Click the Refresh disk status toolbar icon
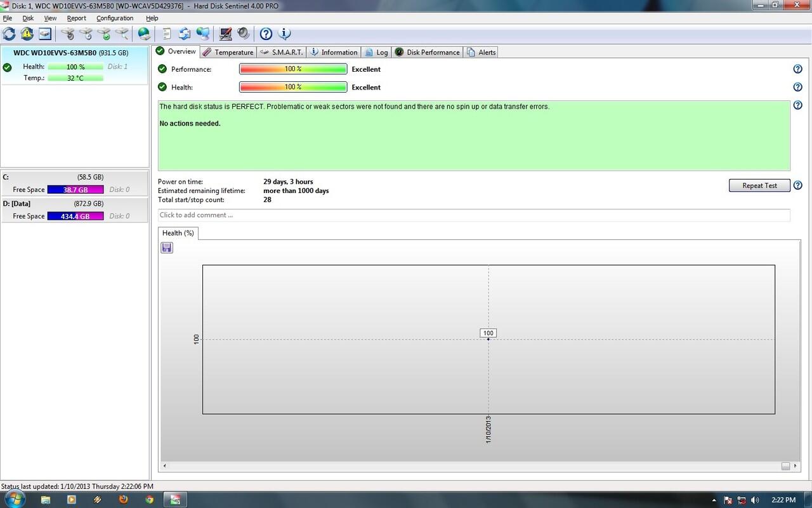The height and width of the screenshot is (508, 812). coord(9,34)
